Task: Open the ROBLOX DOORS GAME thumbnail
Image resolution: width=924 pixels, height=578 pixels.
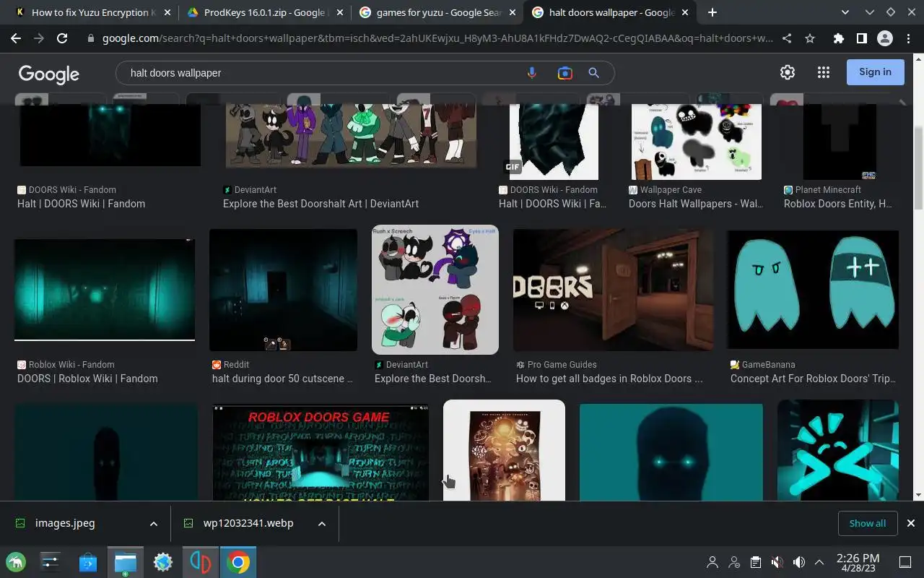Action: coord(321,452)
